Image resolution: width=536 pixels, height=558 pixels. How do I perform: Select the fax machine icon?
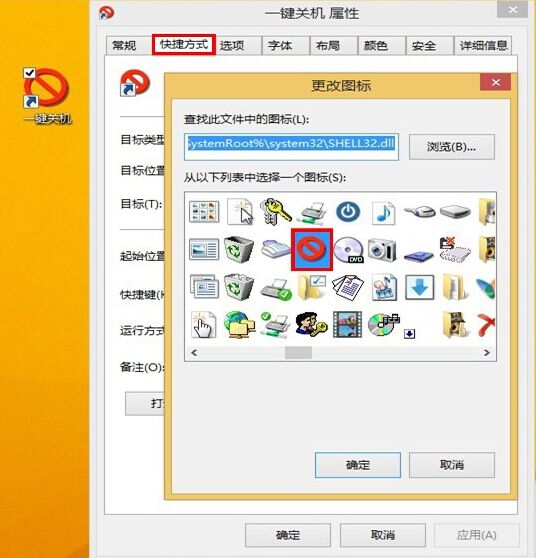point(276,249)
